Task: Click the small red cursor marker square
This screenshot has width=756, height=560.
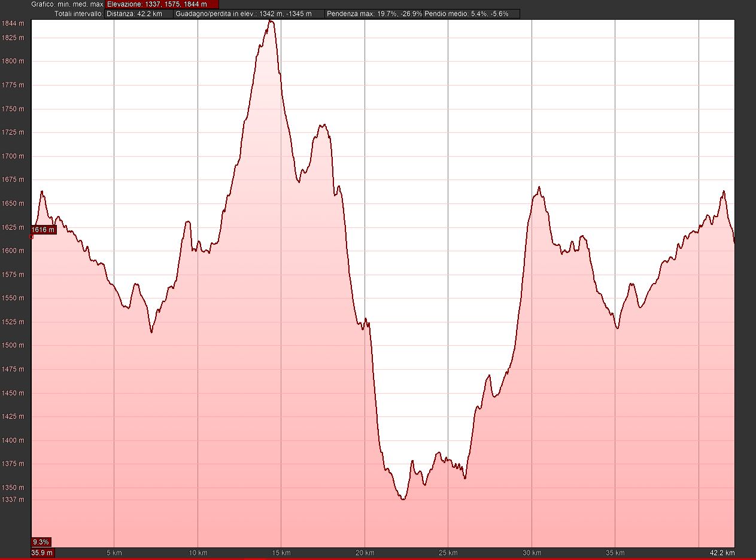Action: tap(31, 236)
